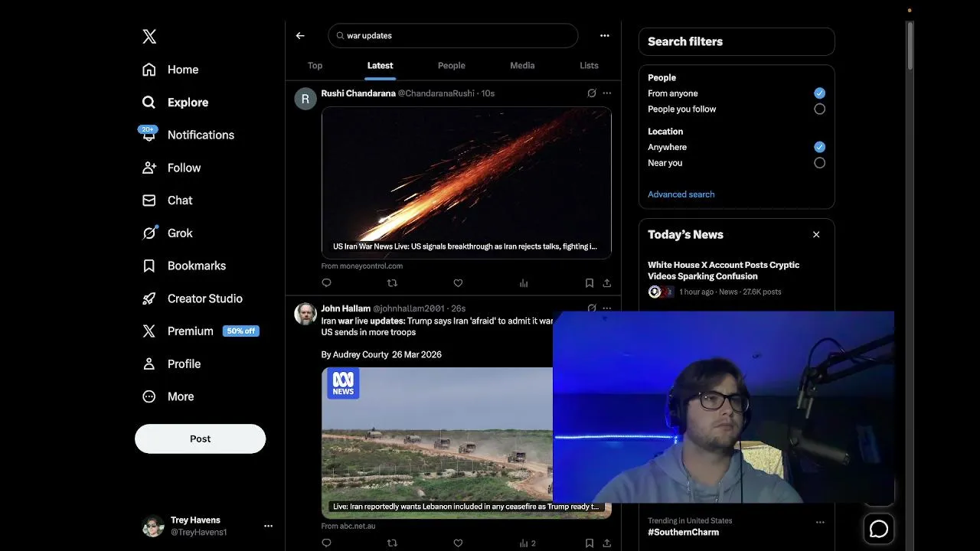This screenshot has height=551, width=980.
Task: Click the From moneycontrol.com source text
Action: 362,266
